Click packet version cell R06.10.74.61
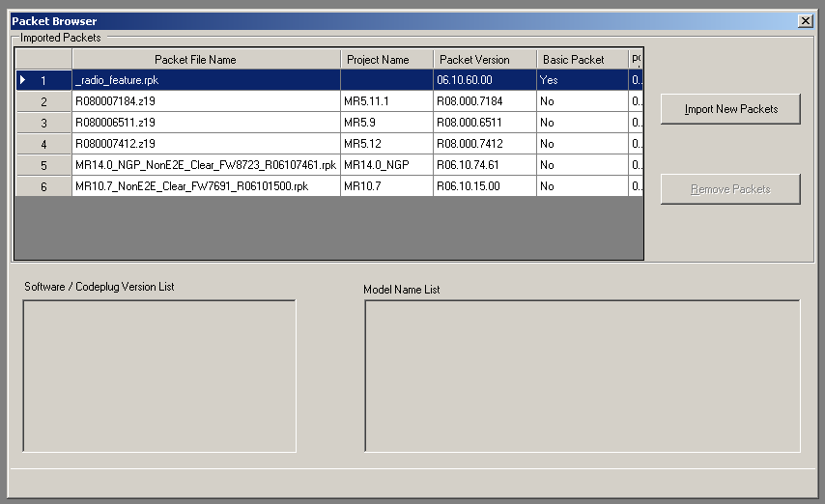Image resolution: width=825 pixels, height=504 pixels. (484, 165)
